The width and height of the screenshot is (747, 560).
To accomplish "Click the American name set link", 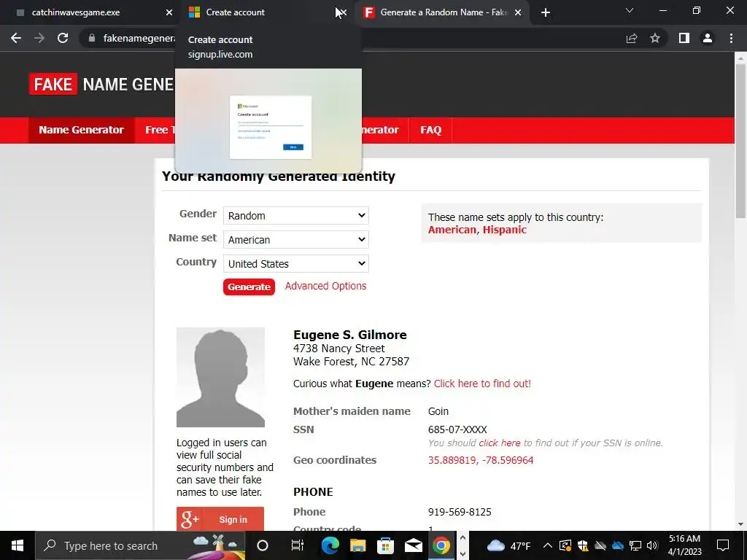I will (x=452, y=230).
